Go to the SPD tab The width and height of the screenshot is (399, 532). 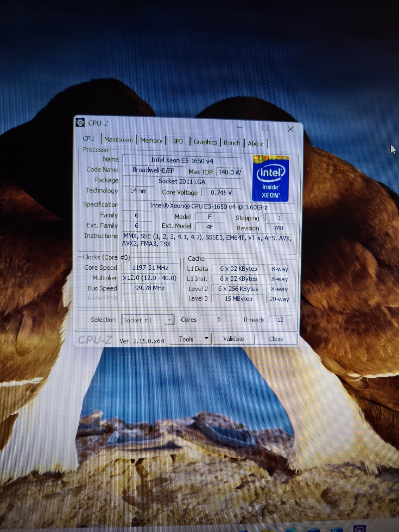178,141
